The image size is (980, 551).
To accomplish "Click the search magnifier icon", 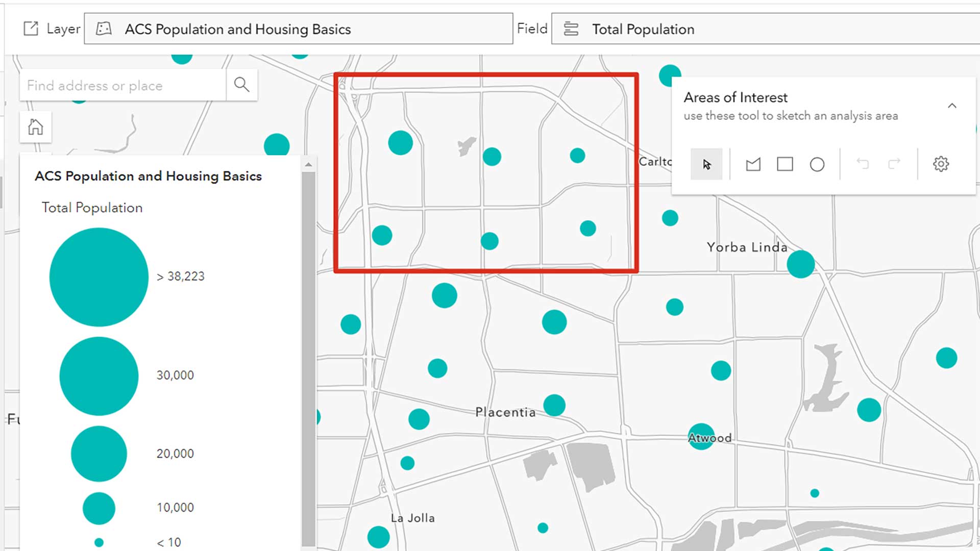I will [241, 85].
